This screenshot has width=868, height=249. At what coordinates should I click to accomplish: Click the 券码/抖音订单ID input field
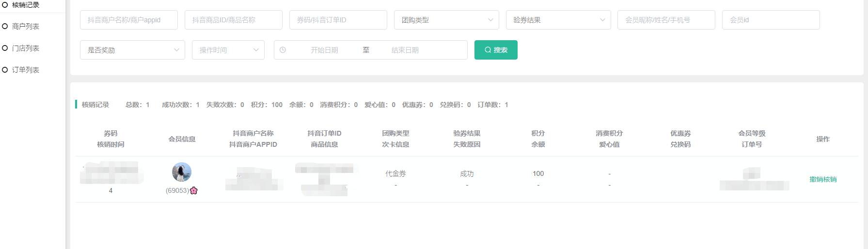[338, 20]
